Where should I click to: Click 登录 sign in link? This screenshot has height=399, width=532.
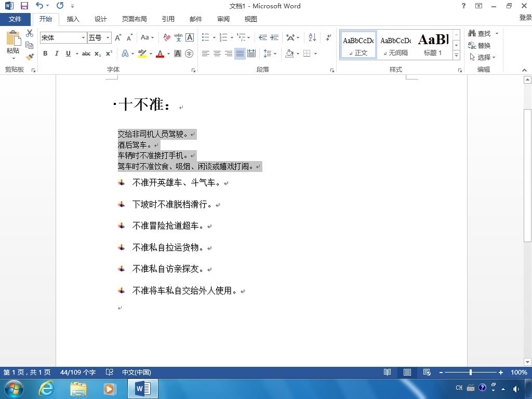point(525,18)
